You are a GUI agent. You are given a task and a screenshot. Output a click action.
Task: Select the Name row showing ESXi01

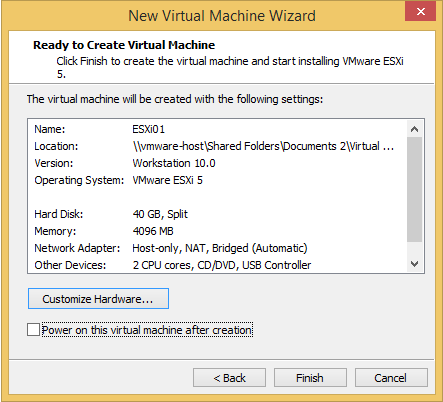pyautogui.click(x=217, y=129)
